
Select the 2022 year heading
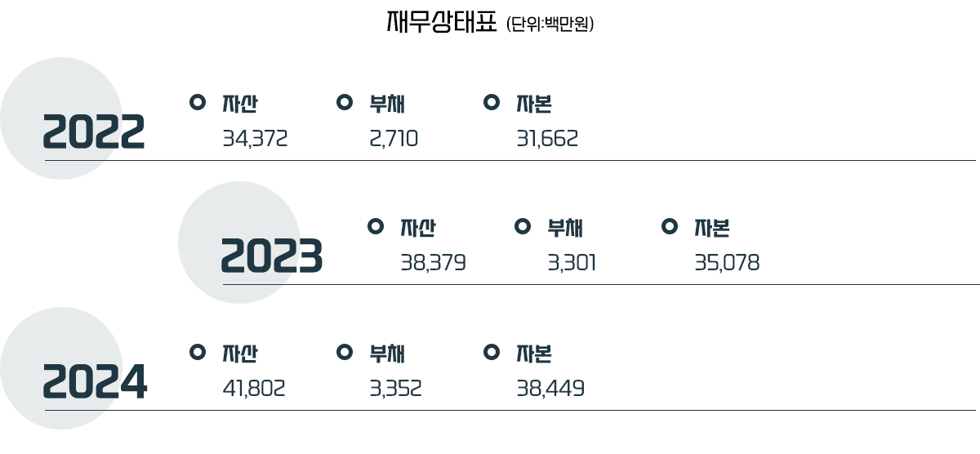click(x=94, y=132)
